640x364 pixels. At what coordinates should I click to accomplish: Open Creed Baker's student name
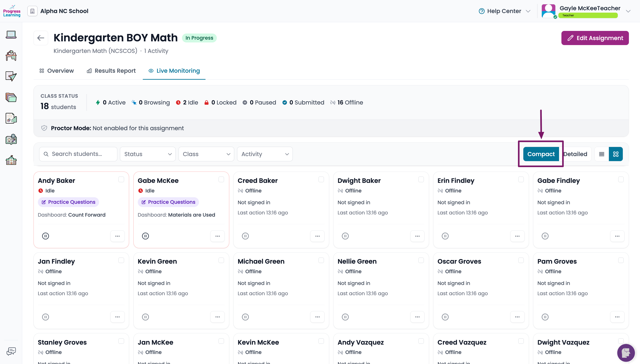(257, 180)
